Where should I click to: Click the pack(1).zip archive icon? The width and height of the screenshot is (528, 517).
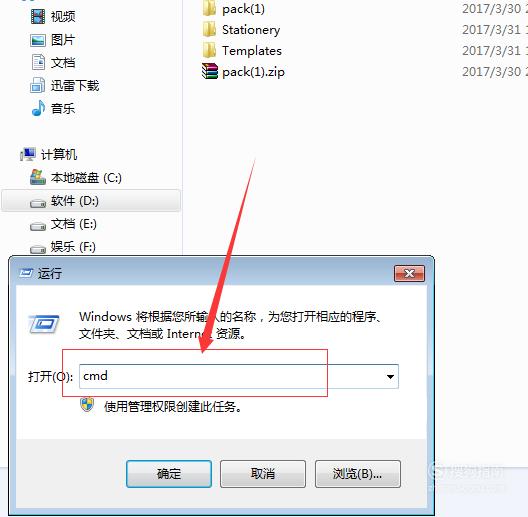pos(210,71)
